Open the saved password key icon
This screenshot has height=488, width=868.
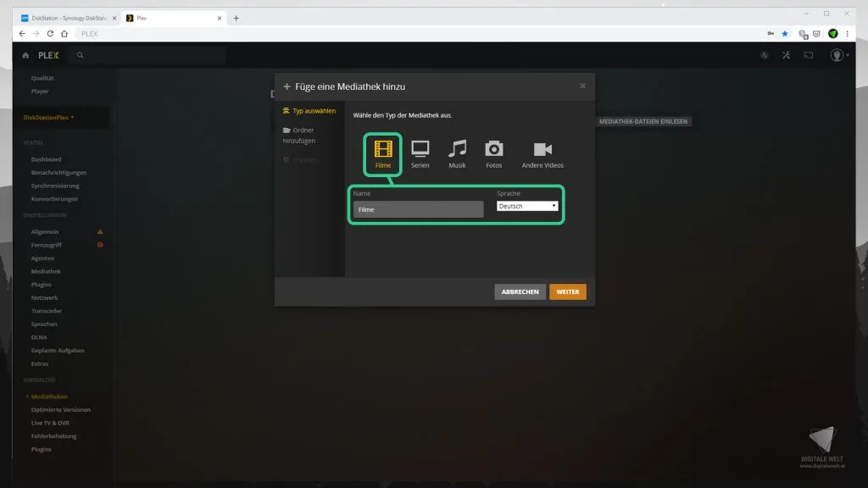coord(771,34)
